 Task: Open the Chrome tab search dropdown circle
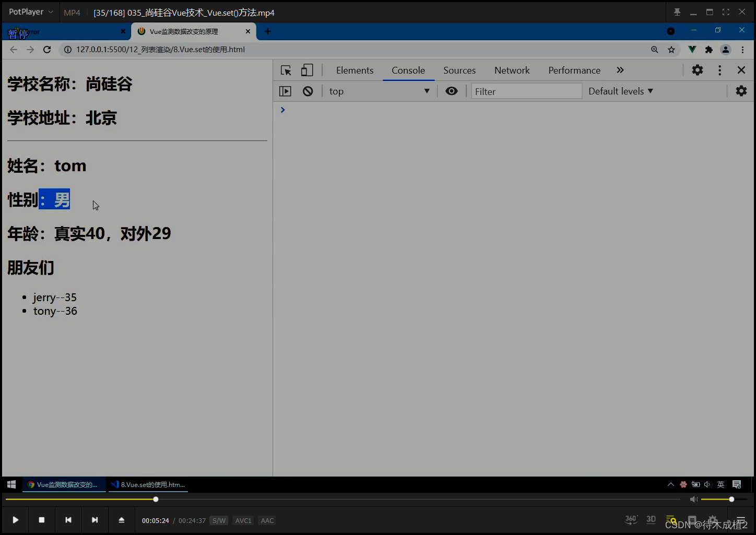click(671, 31)
